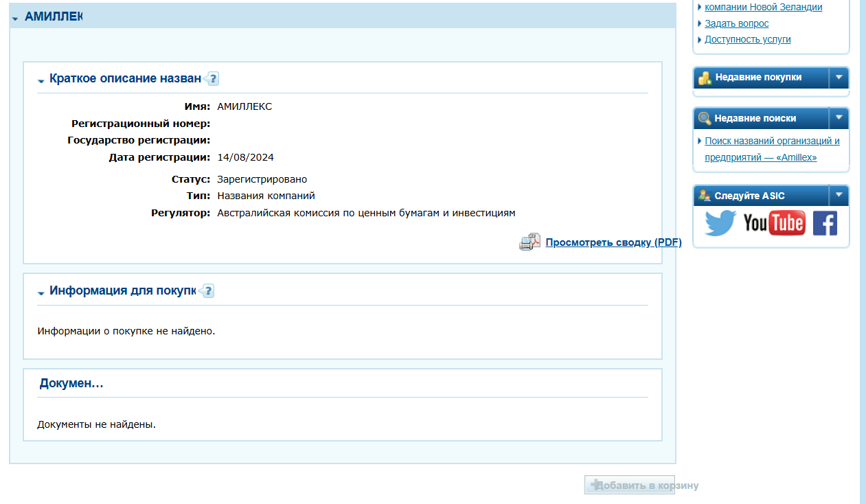
Task: Click magnifier icon in Недавние поиски header
Action: (x=705, y=119)
